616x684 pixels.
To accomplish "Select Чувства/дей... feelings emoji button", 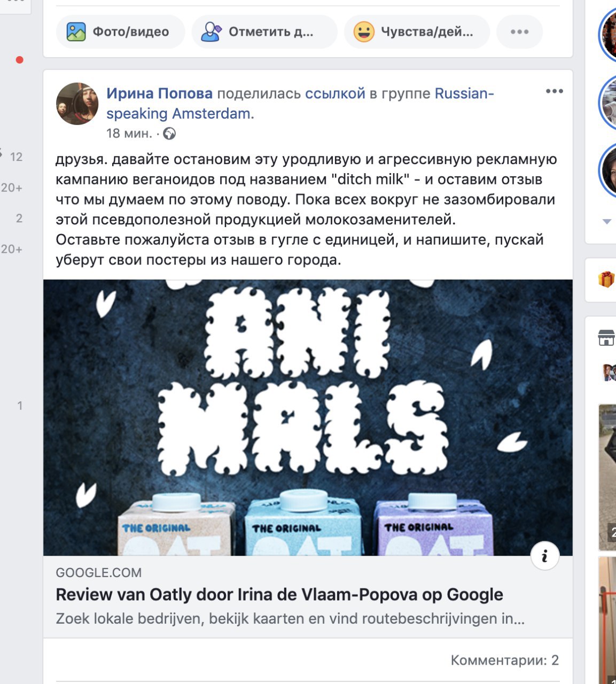I will 417,32.
